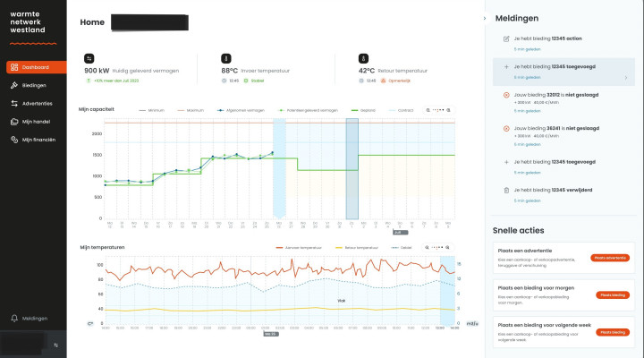Click the warmte netwerk westland logo
Screen dimensions: 644x358
[28, 22]
